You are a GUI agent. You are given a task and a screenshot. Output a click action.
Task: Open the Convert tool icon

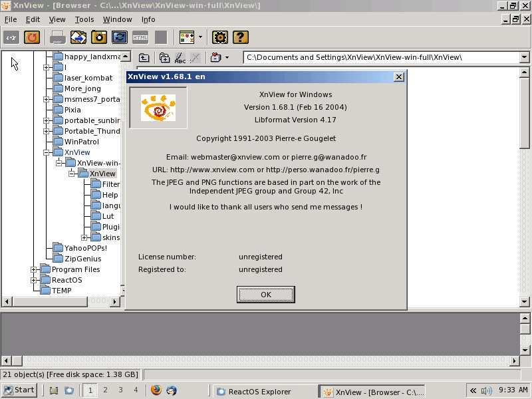point(78,37)
